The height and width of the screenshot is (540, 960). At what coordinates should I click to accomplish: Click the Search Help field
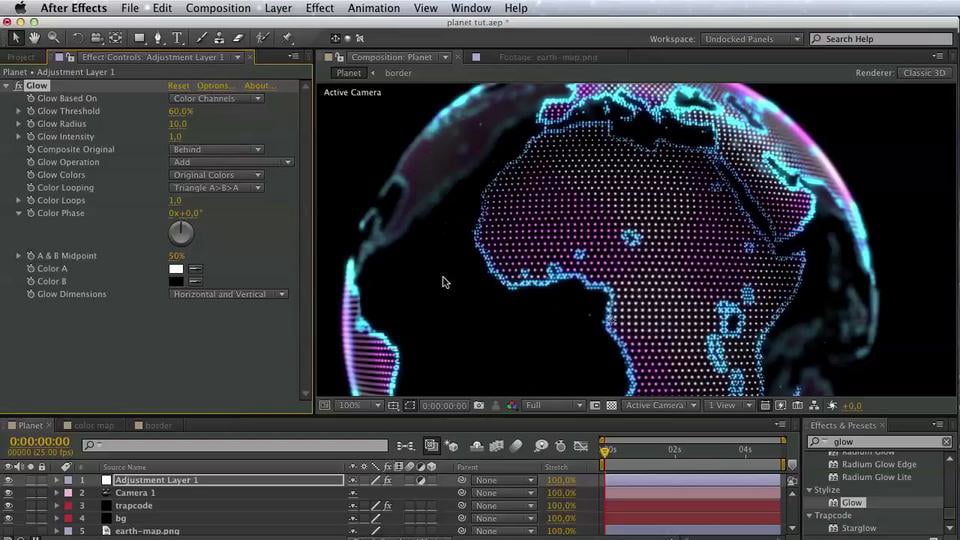[x=881, y=39]
